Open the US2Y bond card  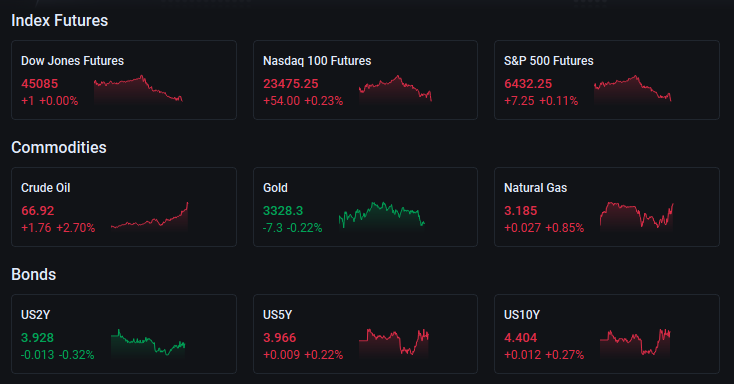124,333
